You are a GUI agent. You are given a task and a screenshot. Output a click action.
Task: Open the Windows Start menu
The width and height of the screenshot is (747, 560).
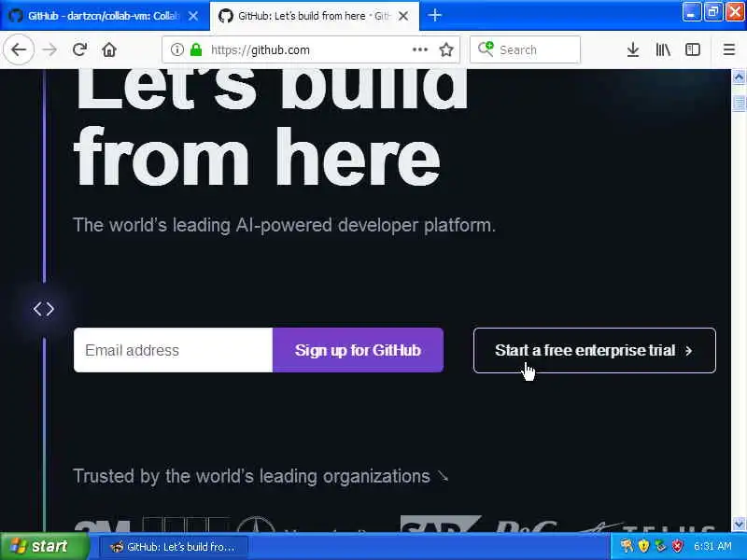point(44,546)
